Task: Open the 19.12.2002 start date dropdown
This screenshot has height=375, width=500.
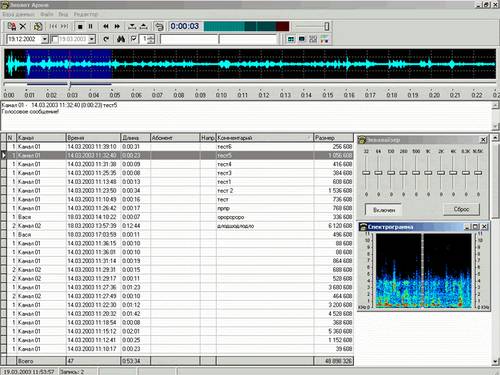Action: tap(45, 39)
